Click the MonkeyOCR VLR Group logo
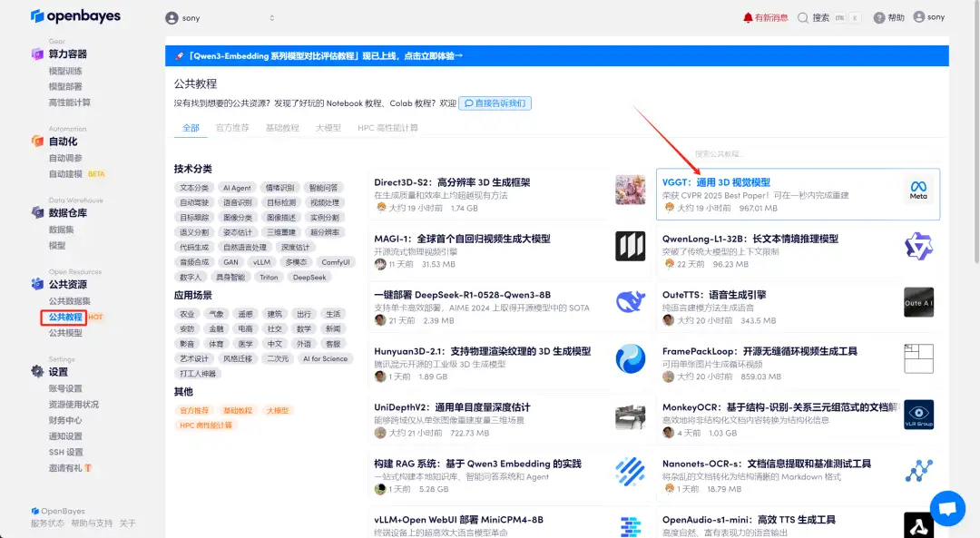 (x=918, y=415)
